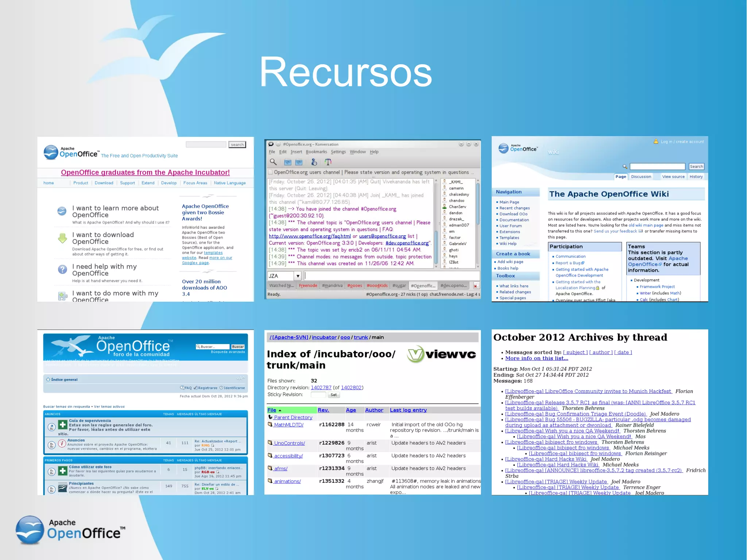The height and width of the screenshot is (560, 747).
Task: Open the Insert menu in Konversation
Action: (x=296, y=152)
